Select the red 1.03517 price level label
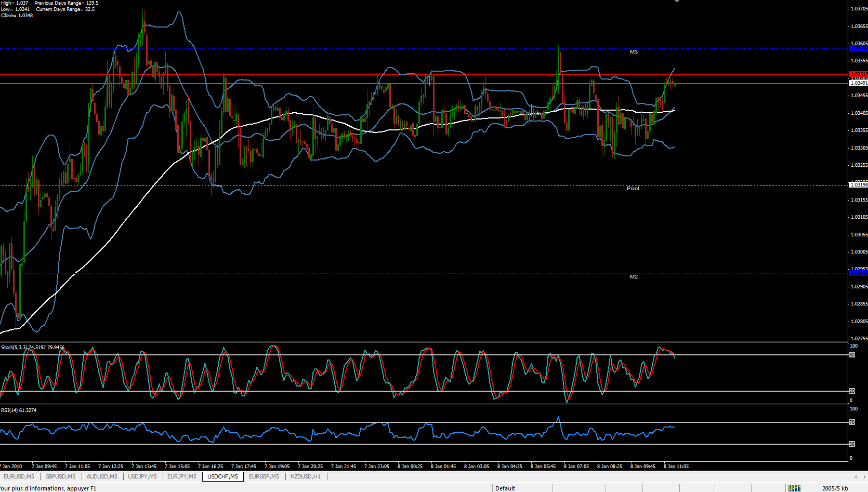 (x=858, y=74)
